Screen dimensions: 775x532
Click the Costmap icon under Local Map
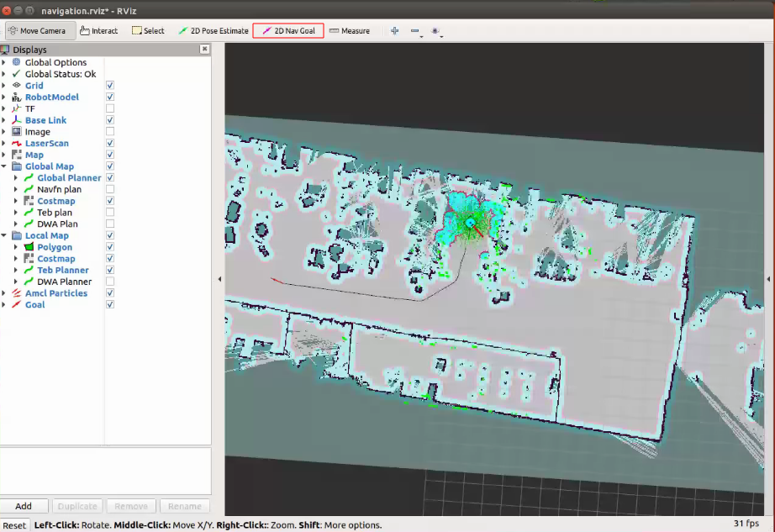pyautogui.click(x=29, y=258)
